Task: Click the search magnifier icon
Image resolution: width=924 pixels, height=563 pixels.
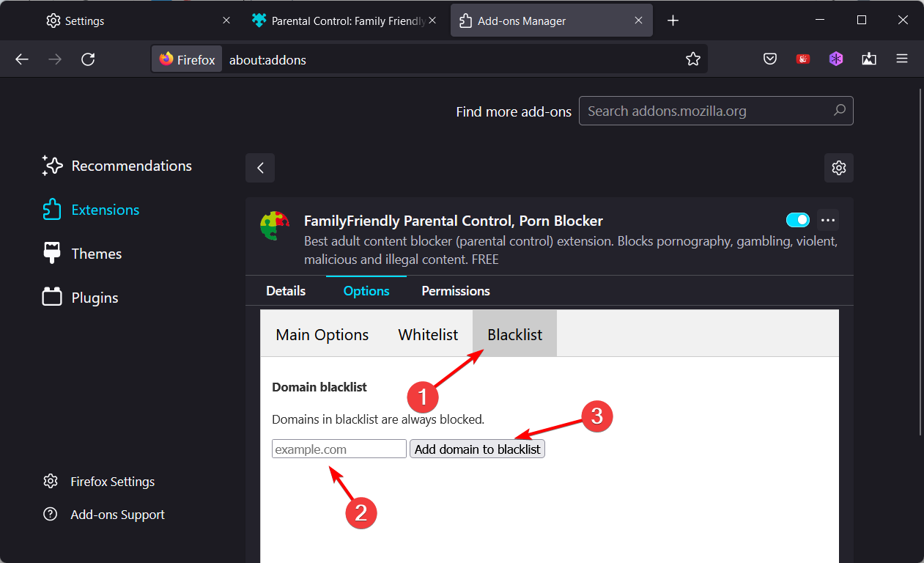Action: (840, 111)
